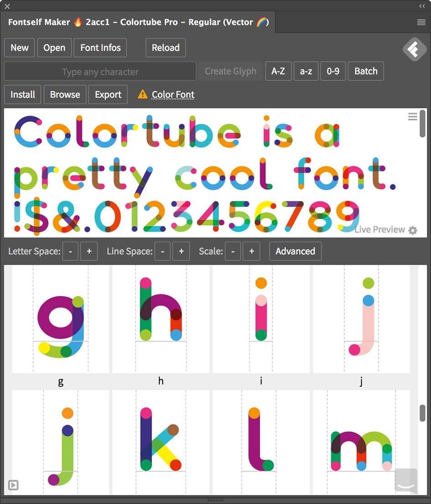Create glyphs with A-Z button
Image resolution: width=431 pixels, height=504 pixels.
tap(278, 71)
